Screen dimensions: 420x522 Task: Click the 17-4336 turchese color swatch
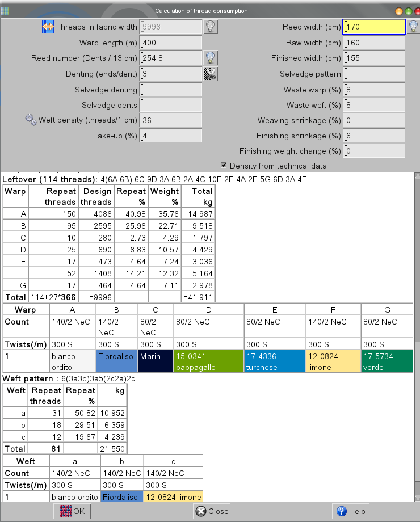[x=275, y=361]
